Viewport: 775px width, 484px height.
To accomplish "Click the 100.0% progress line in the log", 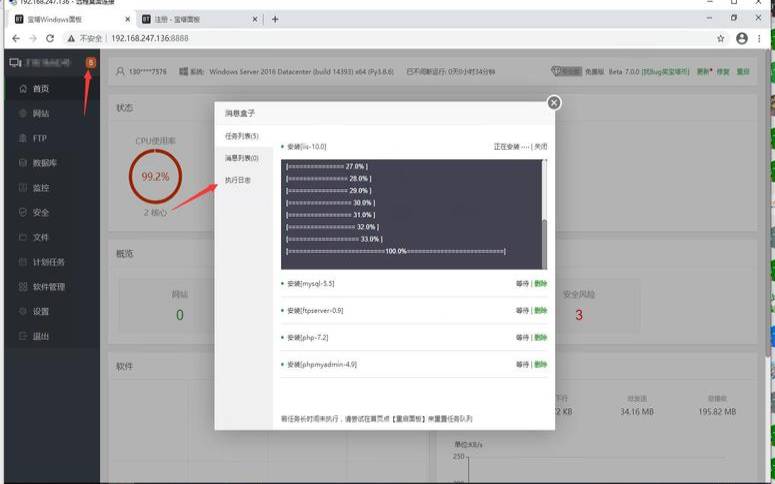I will [x=396, y=251].
